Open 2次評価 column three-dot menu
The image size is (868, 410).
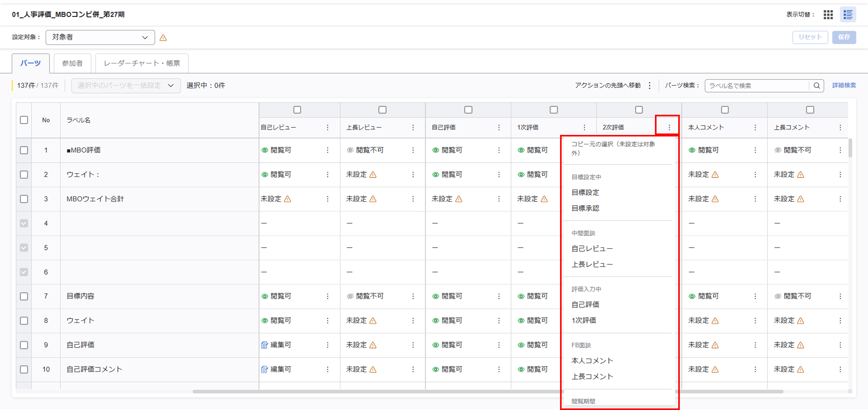[669, 127]
